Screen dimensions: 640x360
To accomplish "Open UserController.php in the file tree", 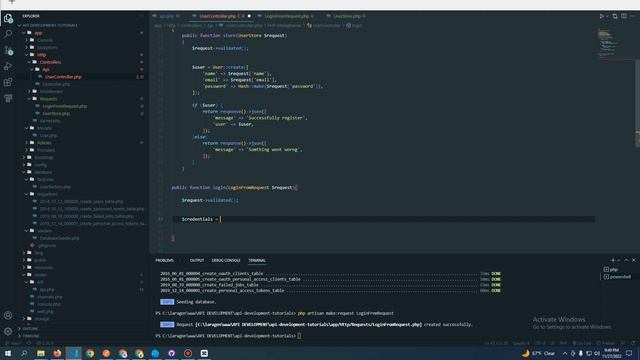I will click(x=63, y=77).
